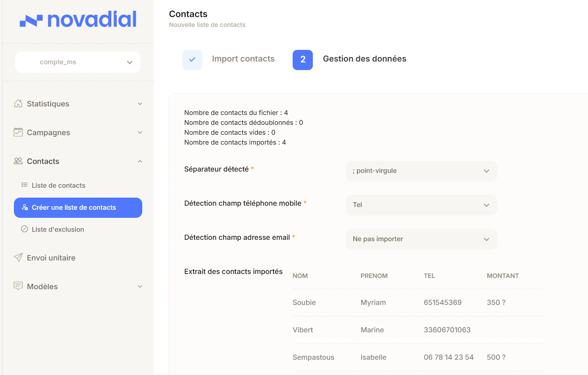
Task: Open the téléphone mobile field dropdown
Action: pos(421,205)
